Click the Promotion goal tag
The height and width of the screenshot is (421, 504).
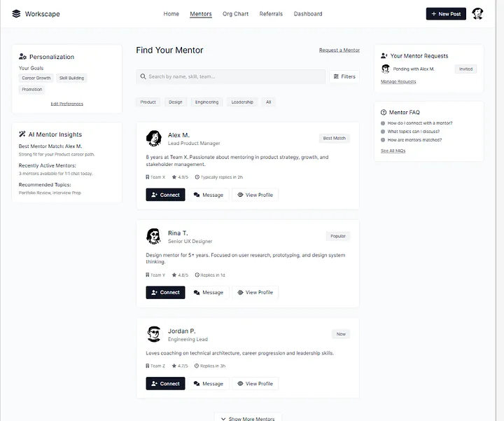click(31, 90)
